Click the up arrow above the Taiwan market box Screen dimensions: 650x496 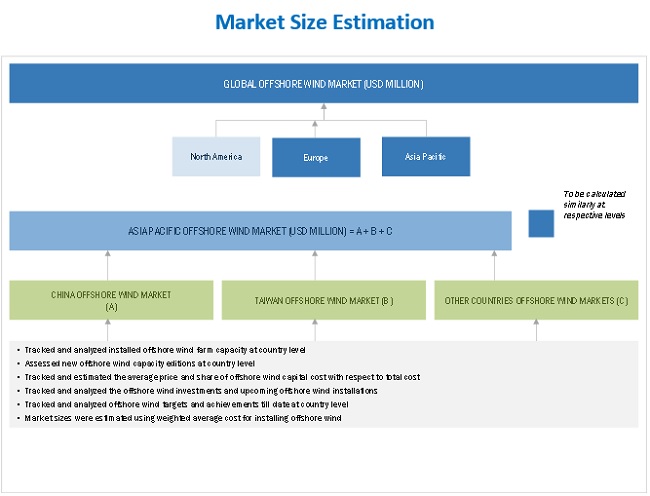(x=315, y=265)
